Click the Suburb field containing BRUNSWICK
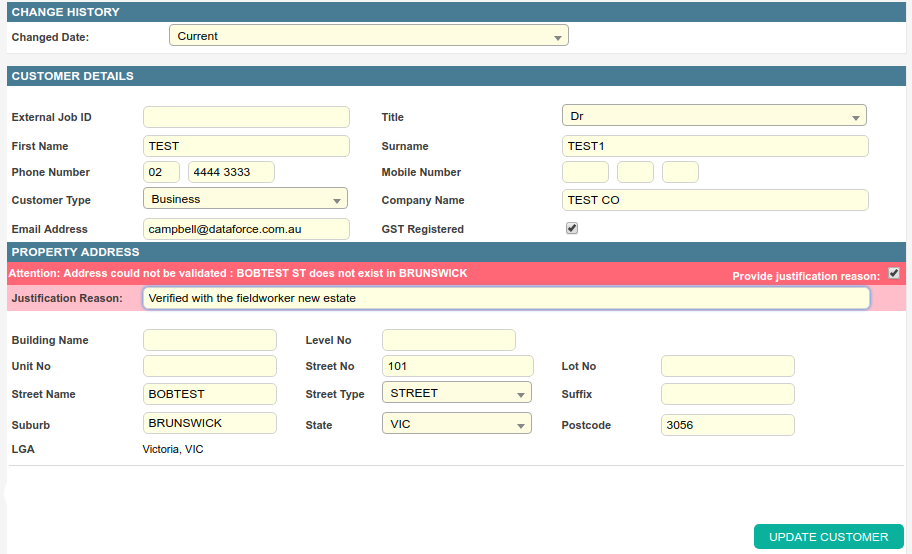The height and width of the screenshot is (554, 912). [x=210, y=423]
